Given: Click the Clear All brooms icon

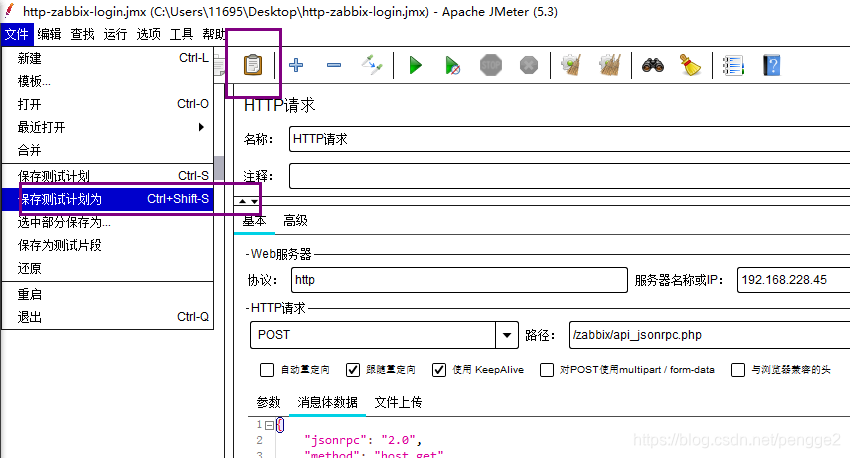Looking at the screenshot, I should [609, 65].
